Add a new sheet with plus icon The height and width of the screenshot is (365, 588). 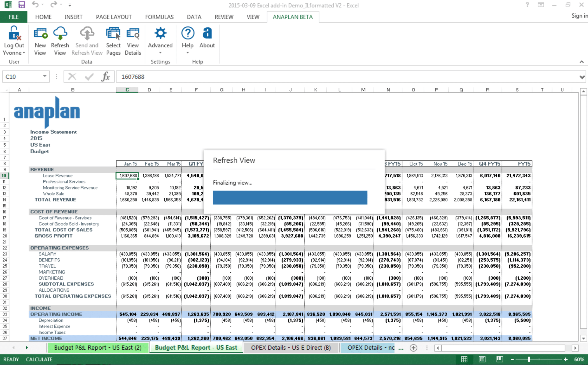pyautogui.click(x=414, y=348)
